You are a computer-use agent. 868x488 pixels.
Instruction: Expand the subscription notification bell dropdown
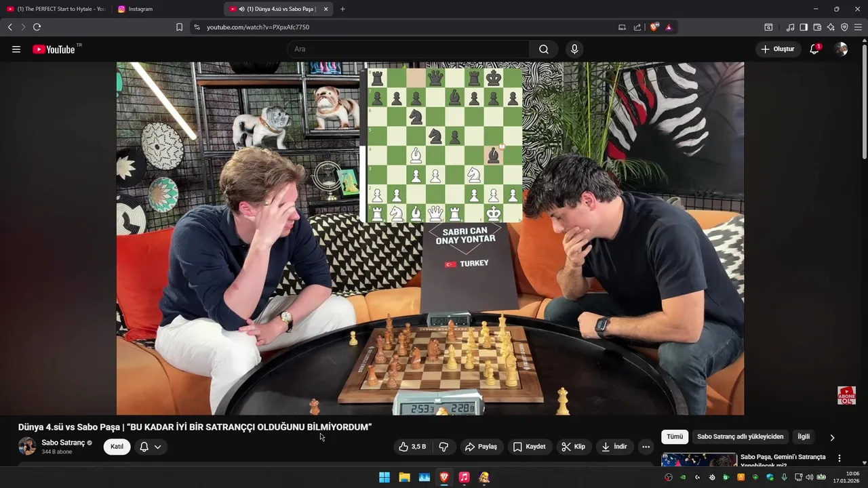(151, 447)
